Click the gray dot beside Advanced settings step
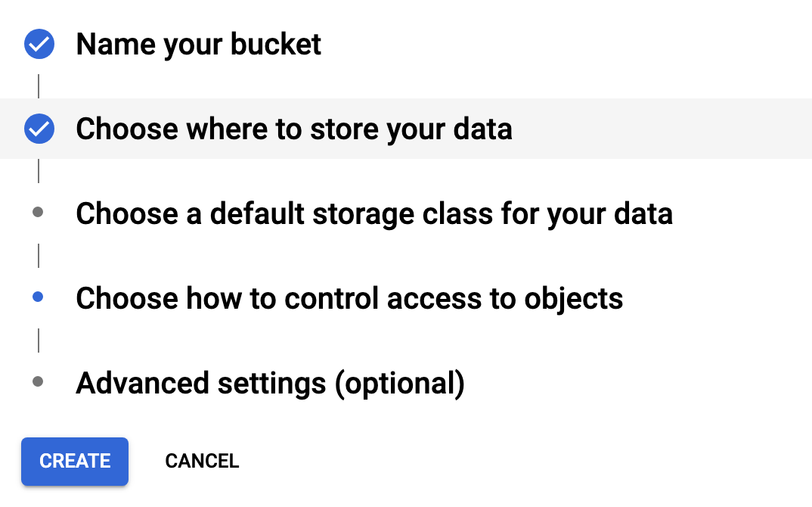This screenshot has height=507, width=812. click(39, 383)
